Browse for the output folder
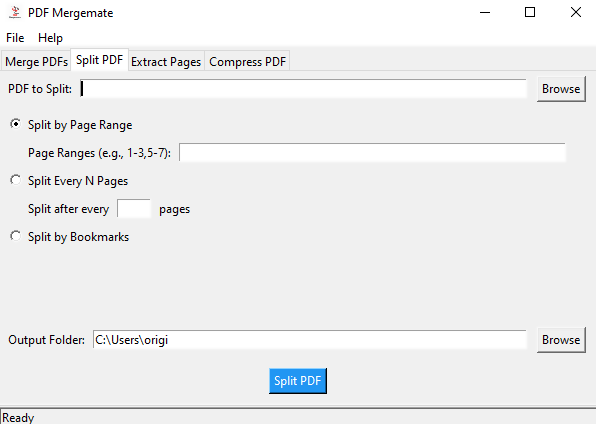Image resolution: width=596 pixels, height=424 pixels. 561,340
